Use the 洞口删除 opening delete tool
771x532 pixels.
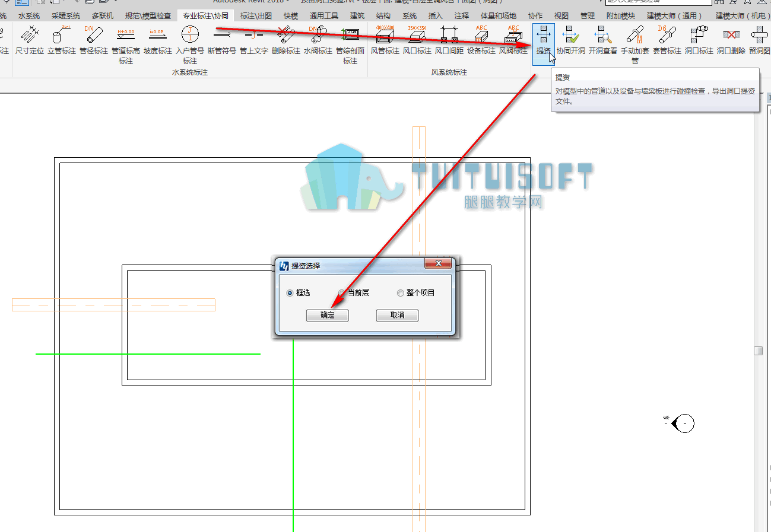click(731, 40)
